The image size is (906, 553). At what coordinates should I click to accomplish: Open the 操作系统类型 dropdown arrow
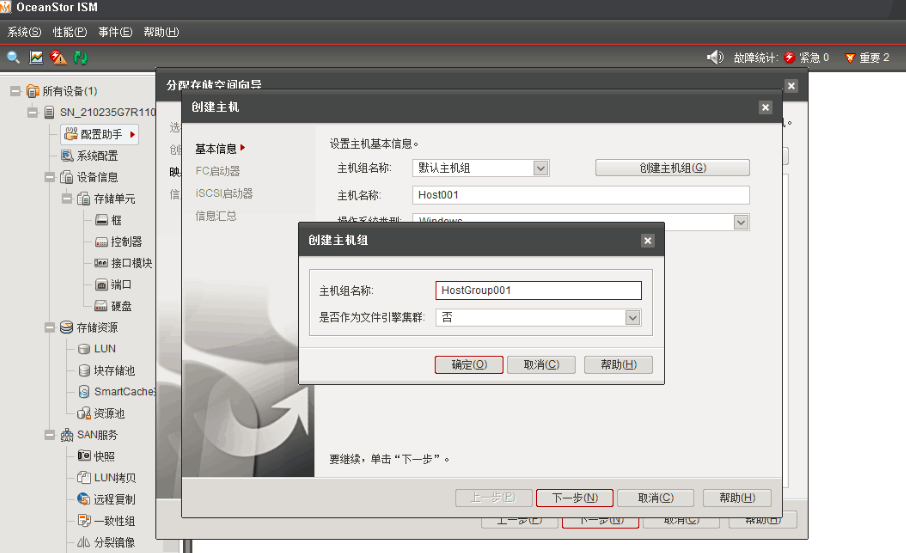click(741, 222)
